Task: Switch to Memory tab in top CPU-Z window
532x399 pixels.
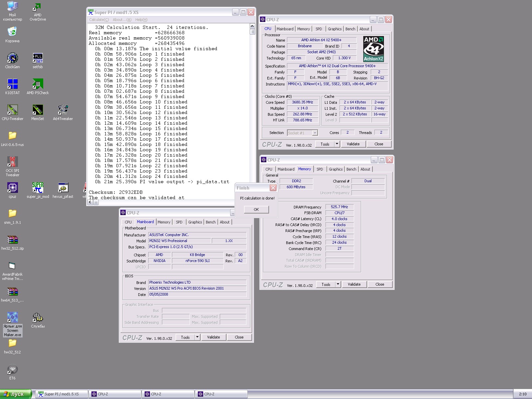Action: click(x=303, y=29)
